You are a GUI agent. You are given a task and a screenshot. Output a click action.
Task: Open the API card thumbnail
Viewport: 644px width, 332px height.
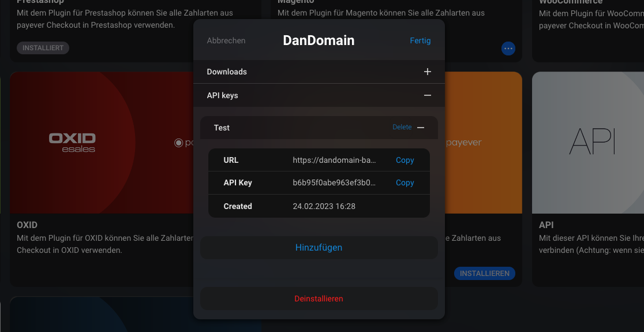587,143
